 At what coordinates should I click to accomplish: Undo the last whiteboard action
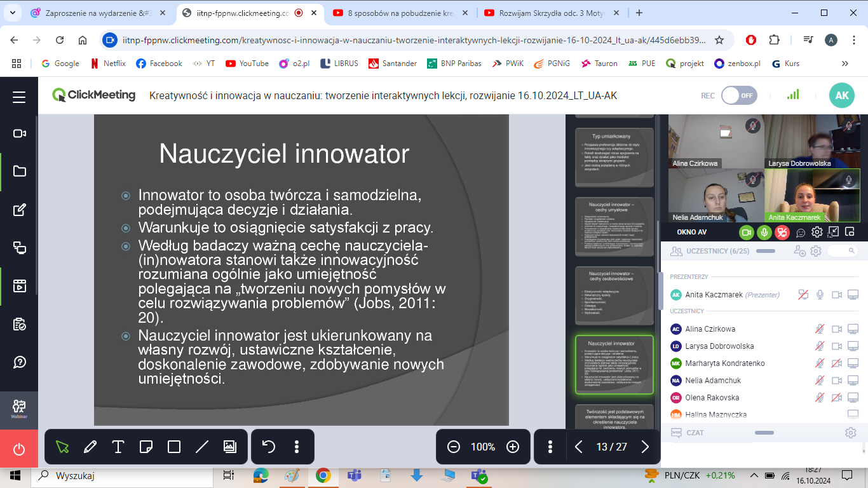pyautogui.click(x=269, y=447)
